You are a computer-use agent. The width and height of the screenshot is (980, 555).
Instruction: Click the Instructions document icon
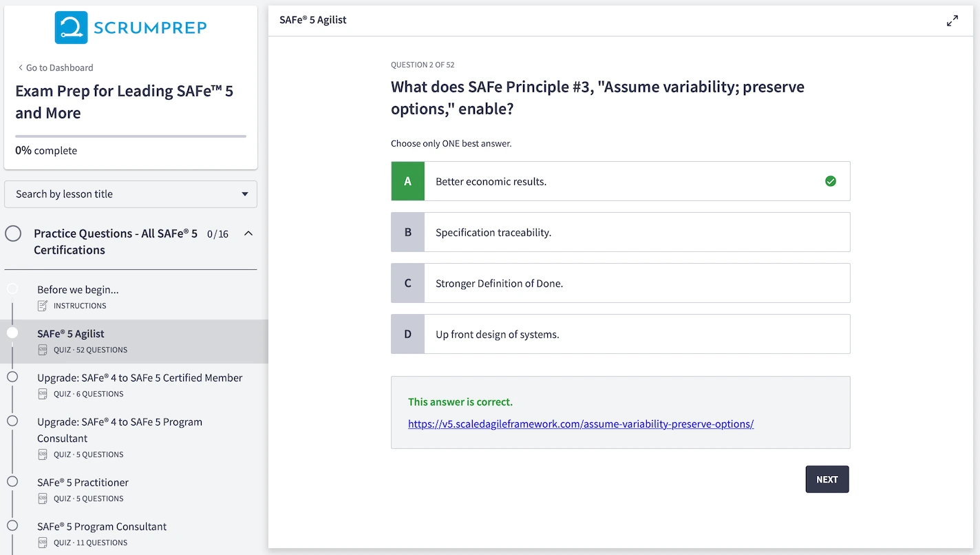pyautogui.click(x=43, y=306)
